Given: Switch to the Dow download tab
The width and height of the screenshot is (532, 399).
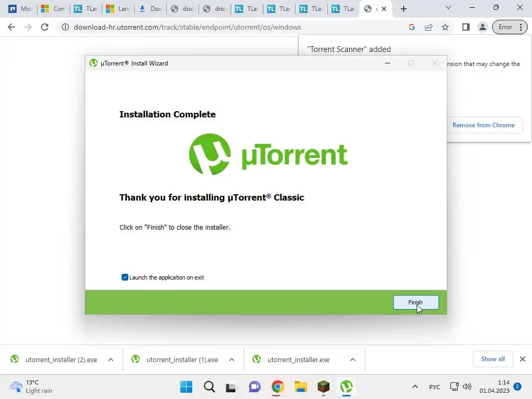Looking at the screenshot, I should click(x=151, y=9).
